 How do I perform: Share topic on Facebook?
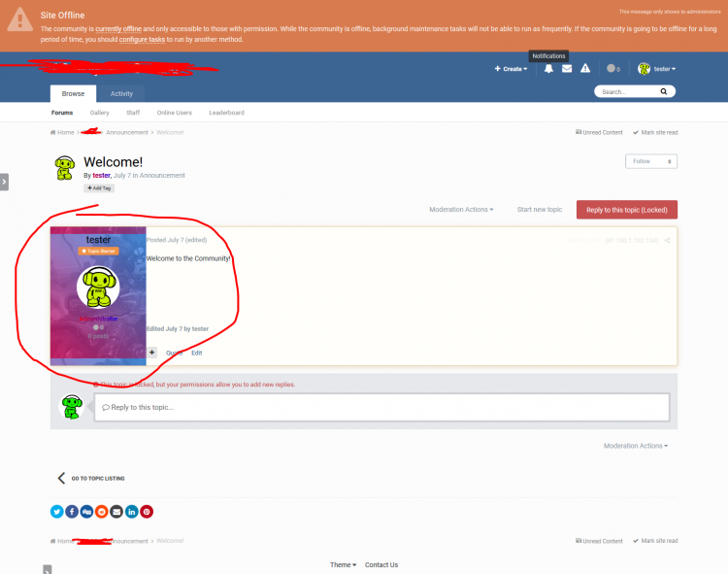[72, 512]
